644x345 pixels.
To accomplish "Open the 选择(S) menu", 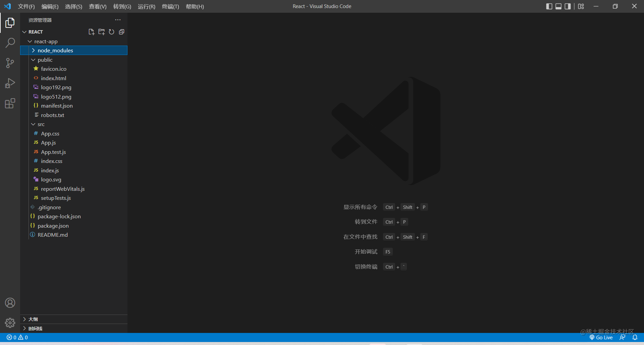I will click(x=73, y=6).
